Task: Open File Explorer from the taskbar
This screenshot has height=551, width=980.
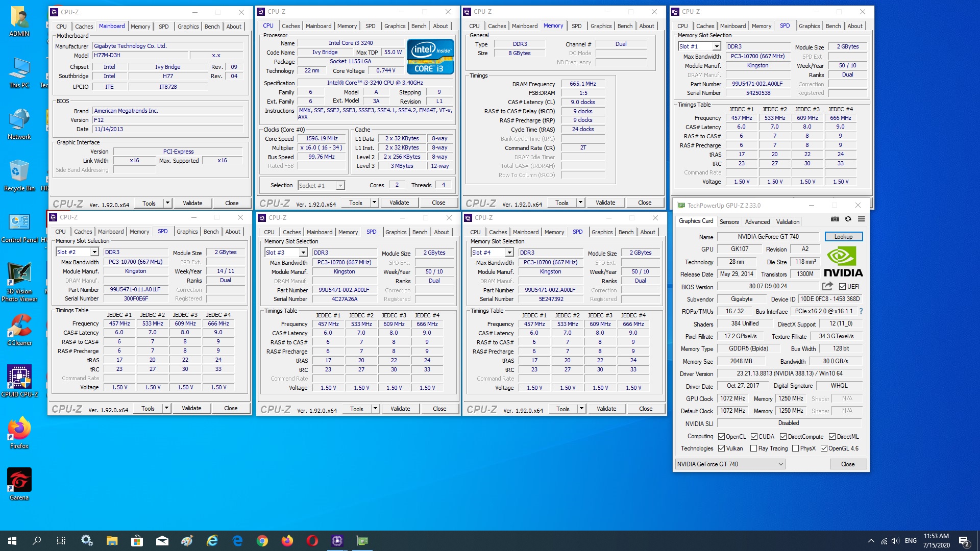Action: click(112, 541)
